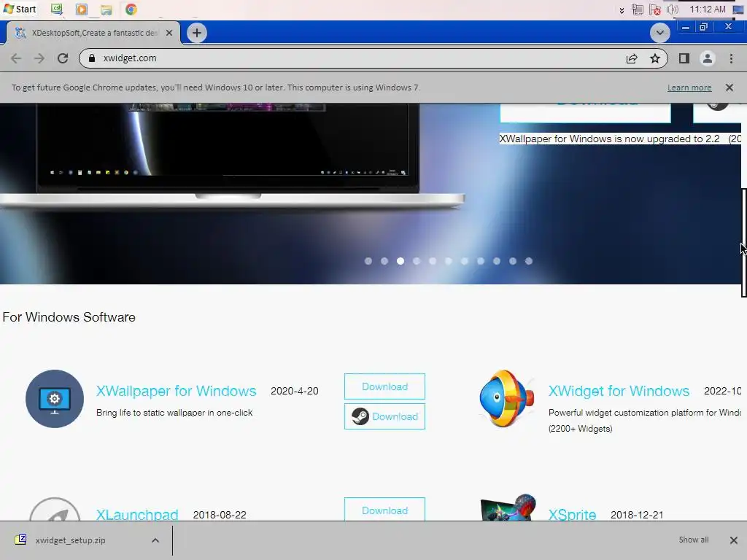Open the folder icon in the taskbar
The width and height of the screenshot is (747, 560).
107,9
